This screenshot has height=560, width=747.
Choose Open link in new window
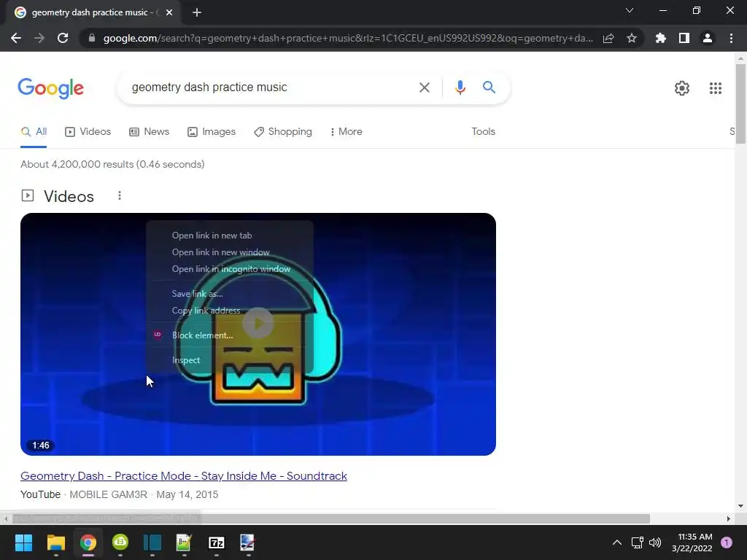[x=230, y=252]
